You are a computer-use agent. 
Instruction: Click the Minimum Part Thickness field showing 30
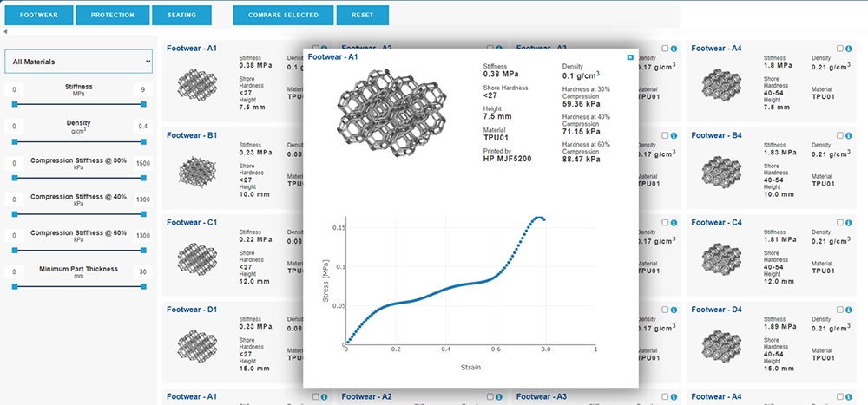click(143, 271)
